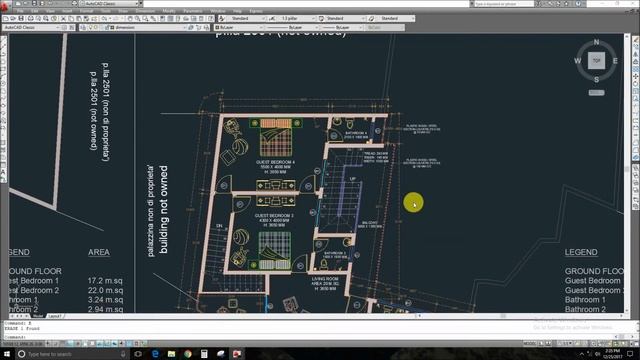640x360 pixels.
Task: Open the DesignCenter icon
Action: [170, 19]
